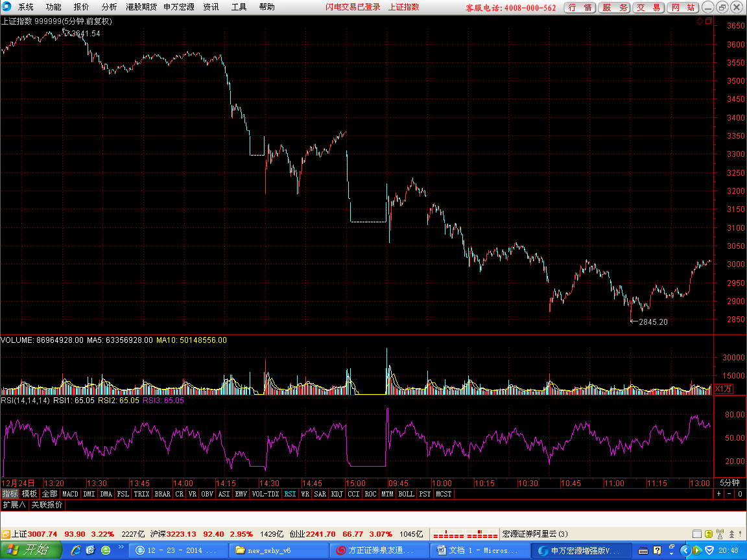Click the blue shield security tray icon
Viewport: 747px width, 560px height.
point(709,551)
